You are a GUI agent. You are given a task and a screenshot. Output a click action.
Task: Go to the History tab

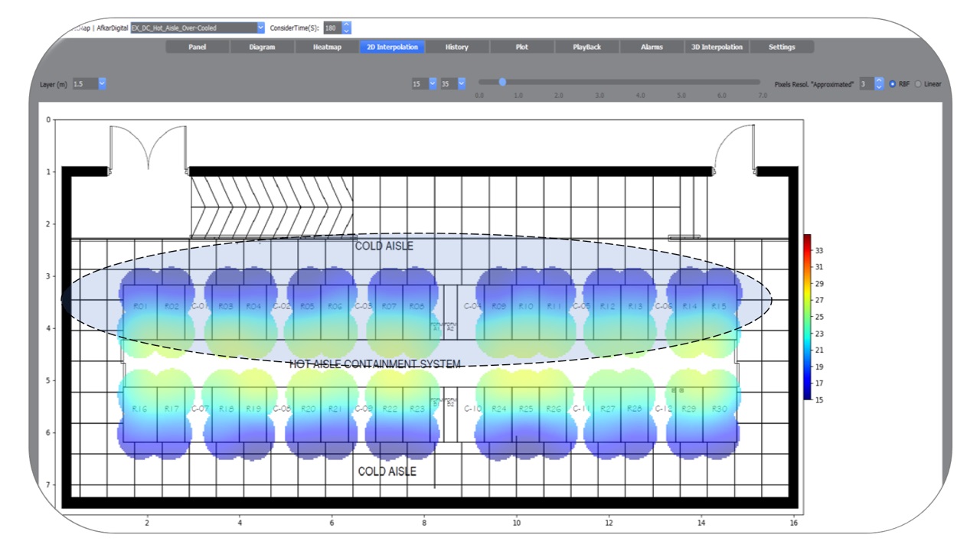[x=457, y=47]
